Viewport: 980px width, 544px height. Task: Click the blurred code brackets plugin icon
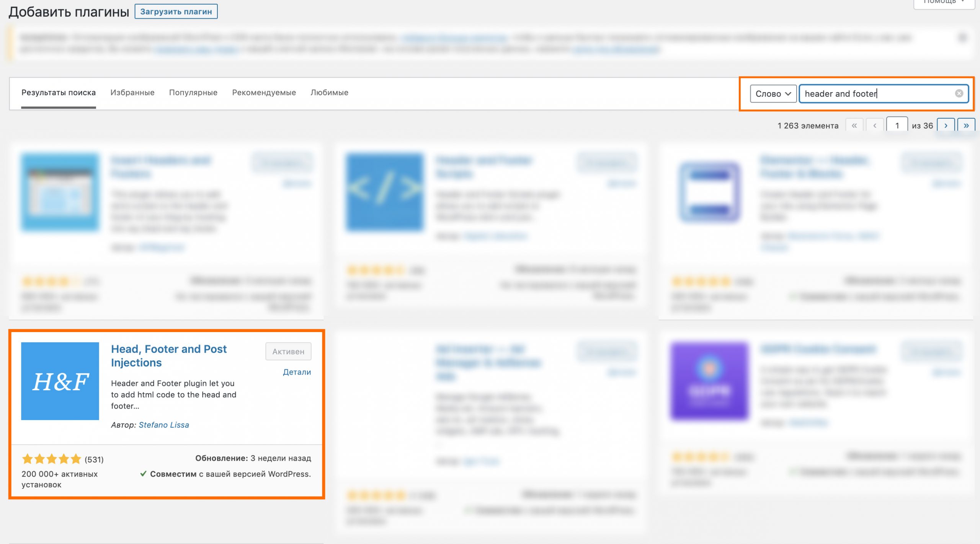coord(385,192)
